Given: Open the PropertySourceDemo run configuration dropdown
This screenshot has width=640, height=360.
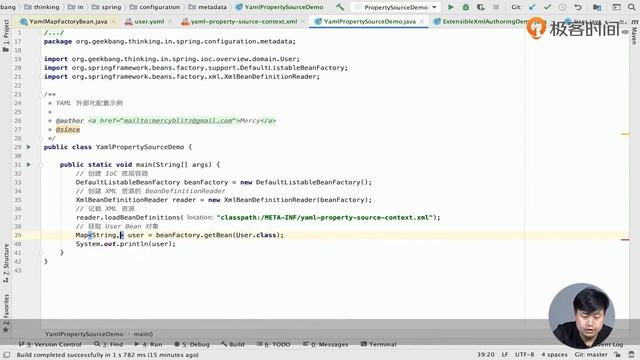Looking at the screenshot, I should (x=396, y=7).
